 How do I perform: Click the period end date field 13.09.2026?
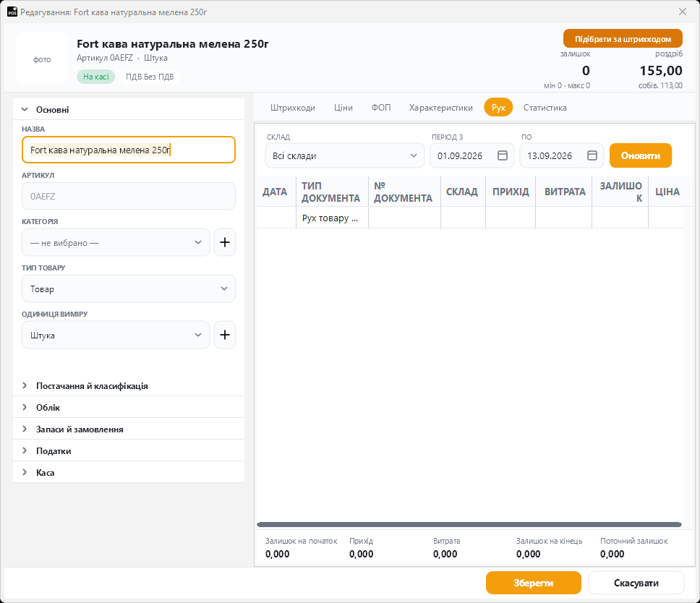click(562, 155)
